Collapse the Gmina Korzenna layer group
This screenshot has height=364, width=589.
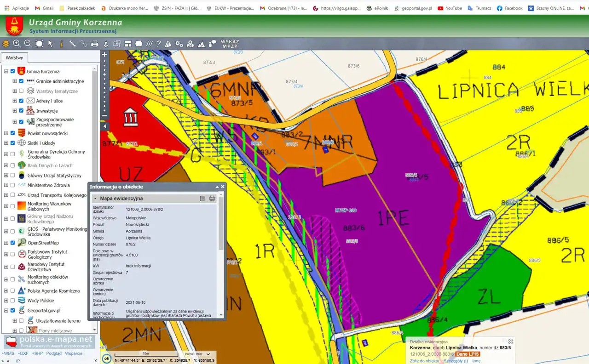coord(6,72)
